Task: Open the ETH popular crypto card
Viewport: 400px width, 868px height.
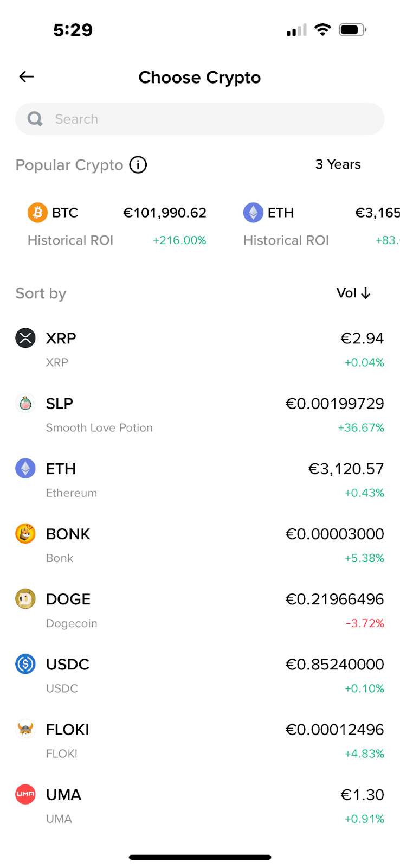Action: point(321,226)
